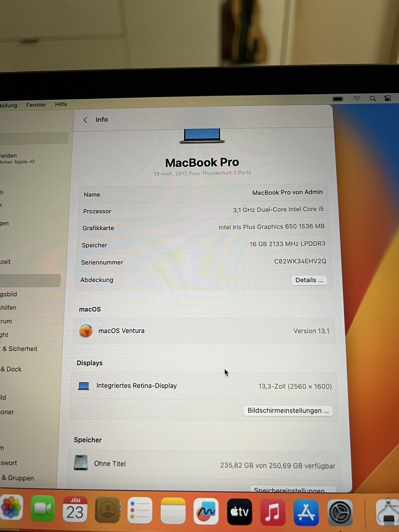This screenshot has width=399, height=532.
Task: Open the Hilfe menu
Action: point(61,104)
